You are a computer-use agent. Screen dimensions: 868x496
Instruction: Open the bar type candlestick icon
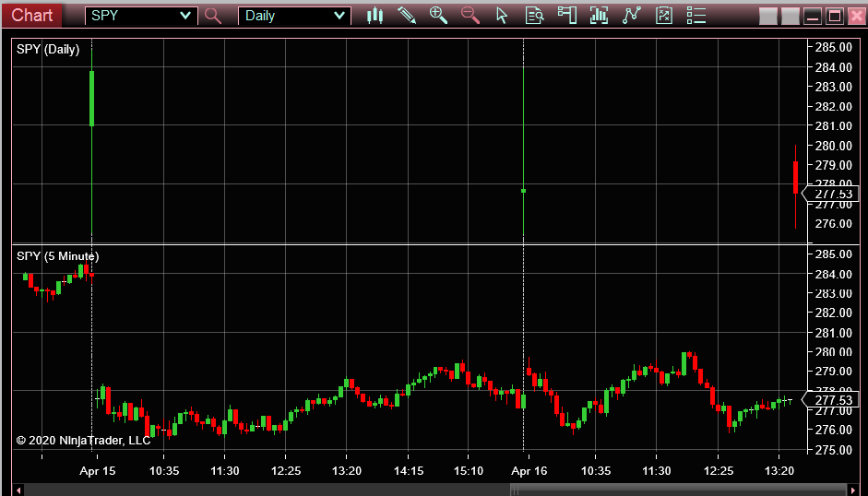(375, 16)
